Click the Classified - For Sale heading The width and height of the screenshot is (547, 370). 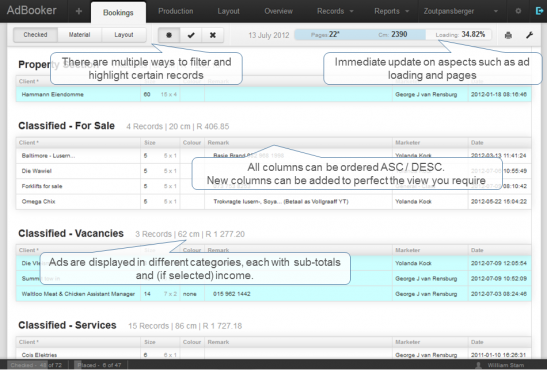(x=66, y=126)
